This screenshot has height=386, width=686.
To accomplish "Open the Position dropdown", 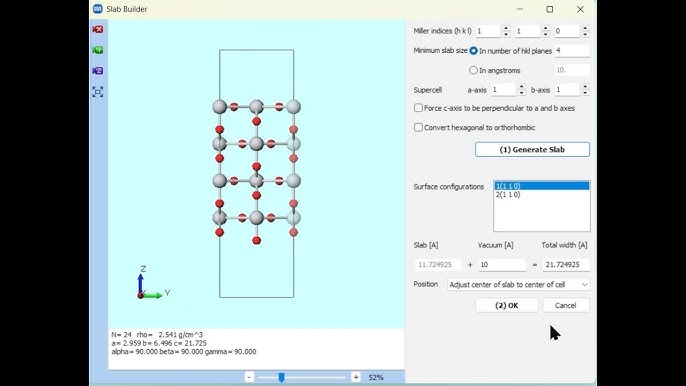I will point(519,284).
